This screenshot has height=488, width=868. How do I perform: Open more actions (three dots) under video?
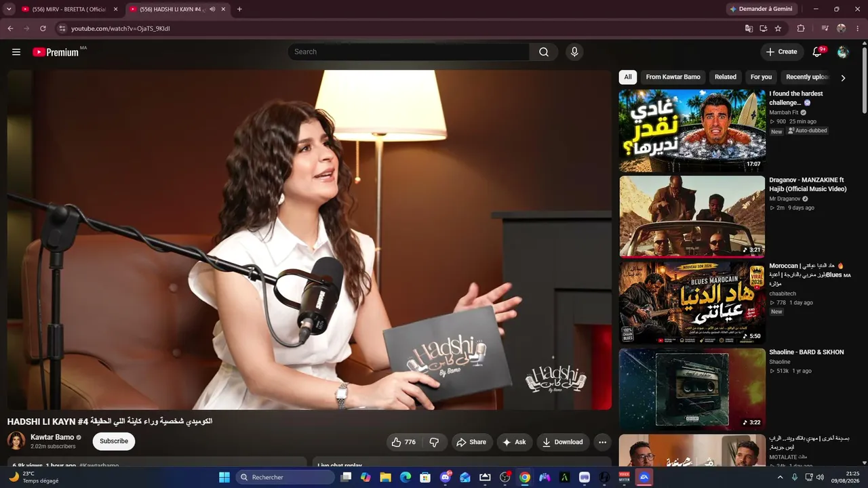(x=602, y=442)
